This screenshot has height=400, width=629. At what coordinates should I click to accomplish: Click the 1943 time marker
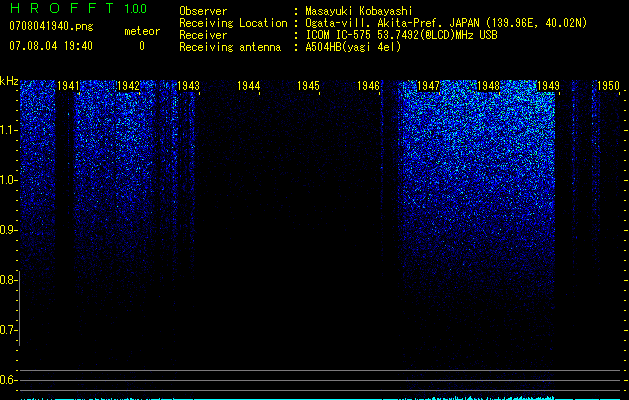coord(189,86)
